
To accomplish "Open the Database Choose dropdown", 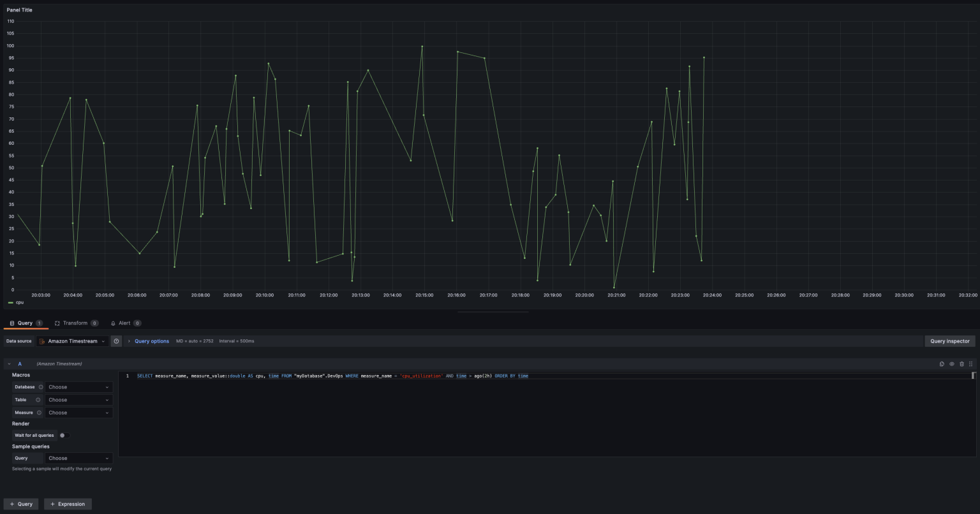I will pos(78,387).
